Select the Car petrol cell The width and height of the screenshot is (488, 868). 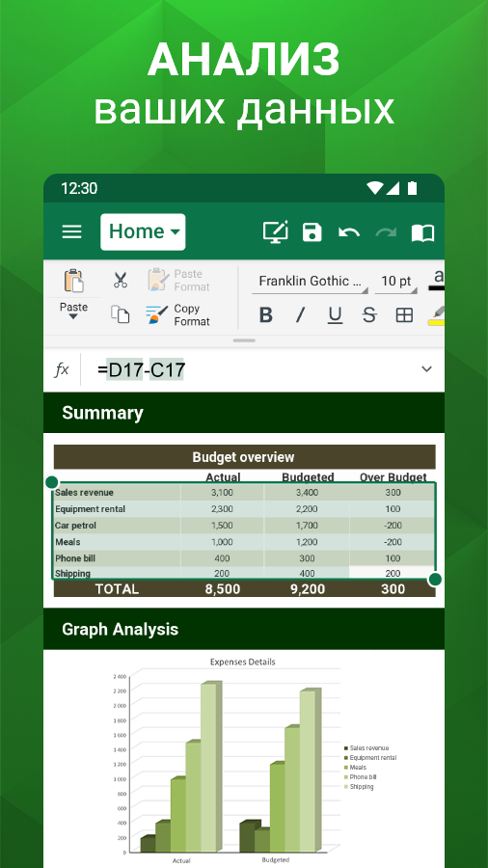117,526
